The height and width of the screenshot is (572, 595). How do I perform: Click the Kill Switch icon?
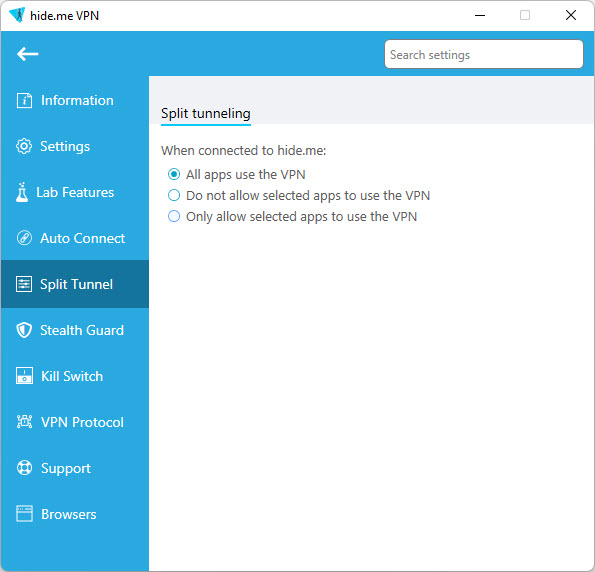[x=24, y=376]
